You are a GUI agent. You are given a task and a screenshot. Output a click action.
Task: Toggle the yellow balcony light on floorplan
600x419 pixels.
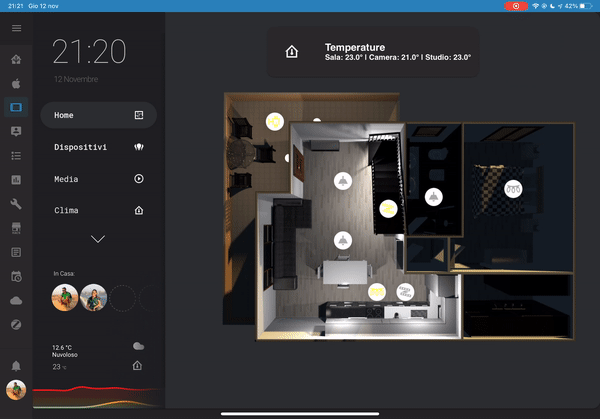pyautogui.click(x=274, y=121)
